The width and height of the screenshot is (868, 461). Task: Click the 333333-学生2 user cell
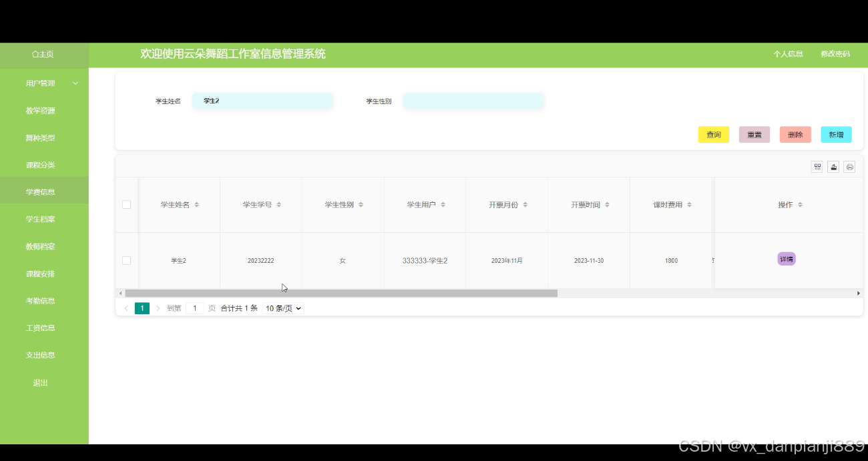point(425,261)
